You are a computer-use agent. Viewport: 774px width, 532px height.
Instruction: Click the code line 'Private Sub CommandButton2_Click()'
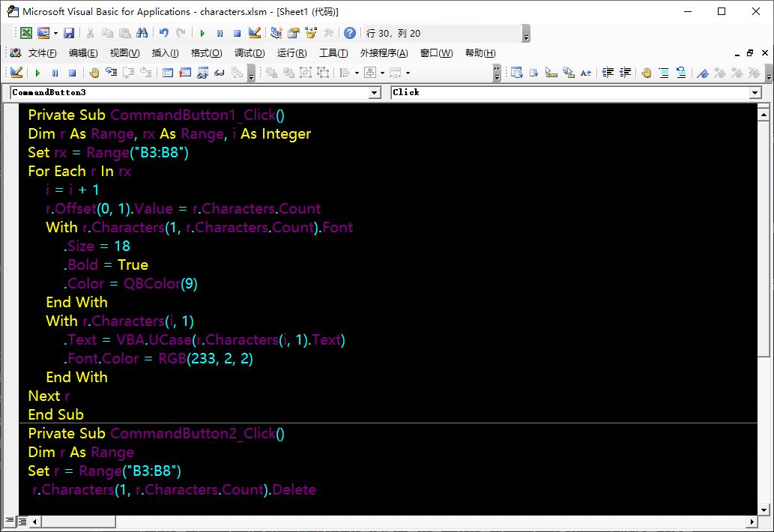156,433
